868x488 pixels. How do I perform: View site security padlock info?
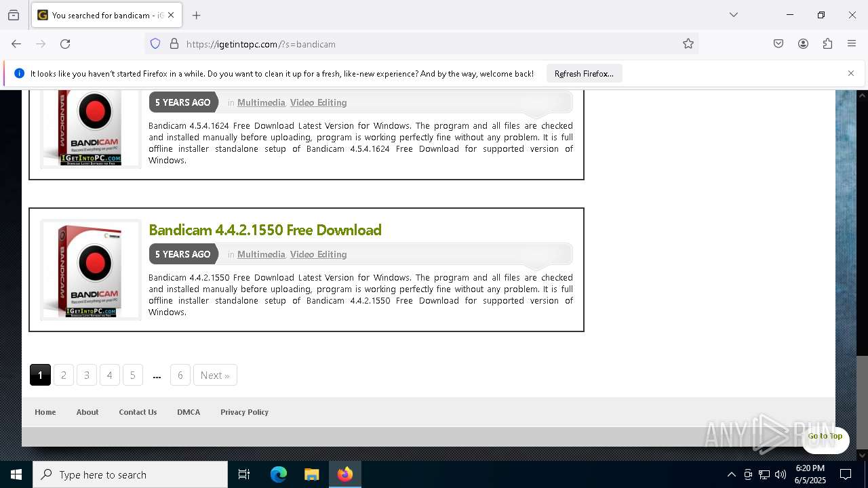174,44
